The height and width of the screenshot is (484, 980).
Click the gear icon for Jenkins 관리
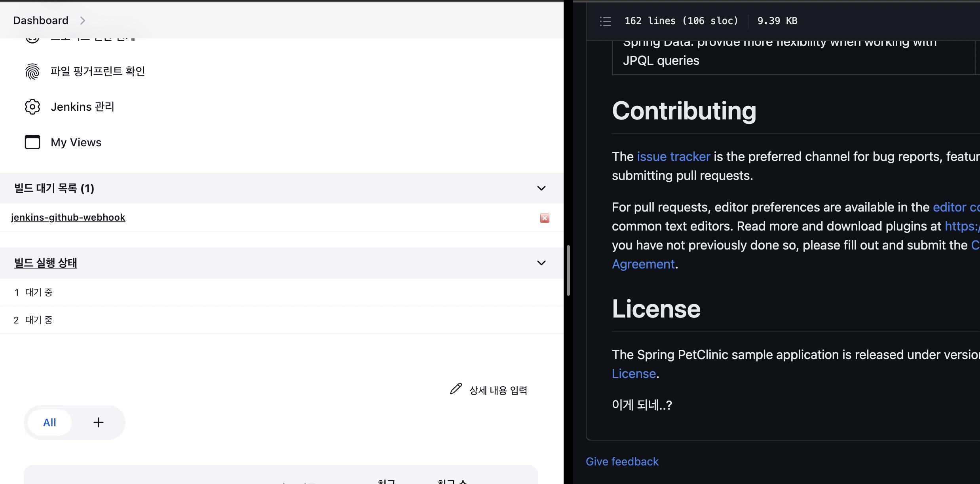[x=32, y=107]
